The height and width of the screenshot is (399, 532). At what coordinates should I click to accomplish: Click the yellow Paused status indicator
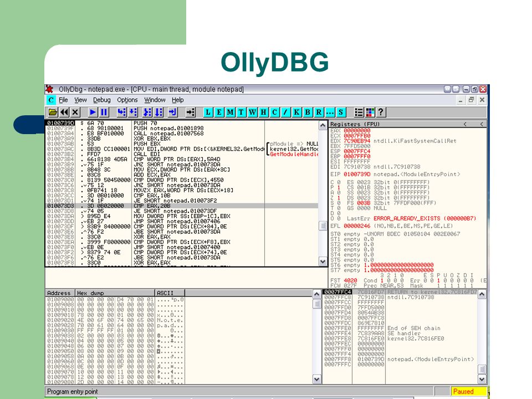(469, 391)
